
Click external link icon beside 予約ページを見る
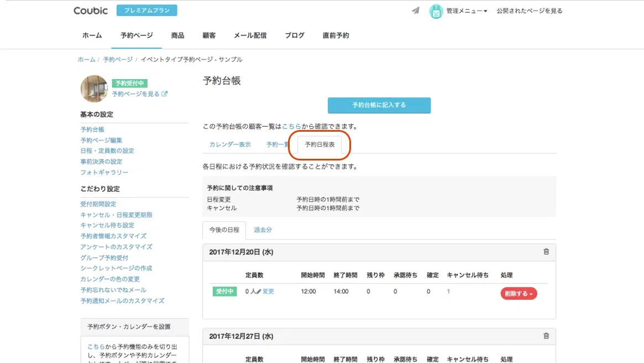(x=164, y=94)
